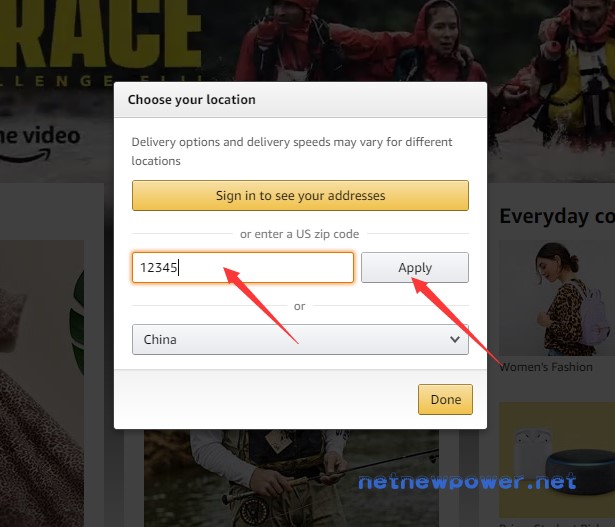Screen dimensions: 615x527
Task: Select the AirPods case image
Action: [532, 452]
